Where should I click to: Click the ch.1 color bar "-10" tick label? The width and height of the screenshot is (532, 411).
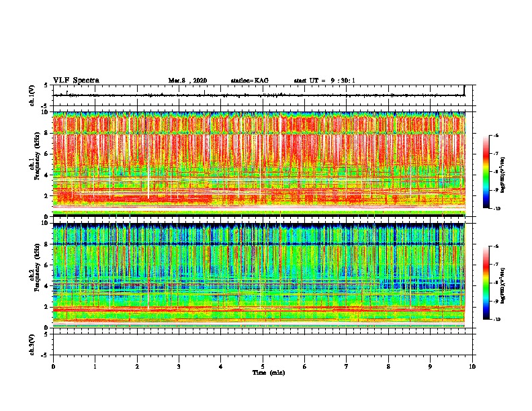[497, 209]
